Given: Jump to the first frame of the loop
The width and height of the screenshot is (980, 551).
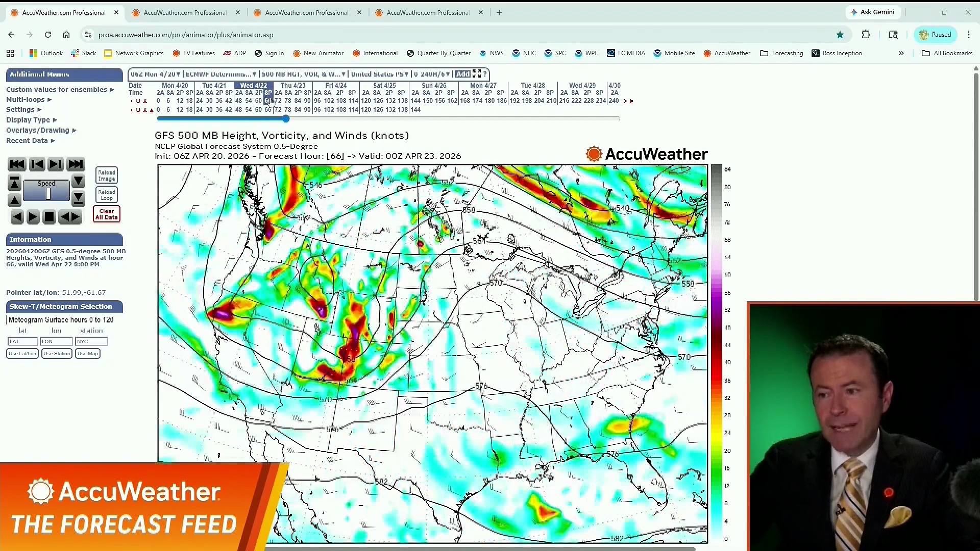Looking at the screenshot, I should point(17,164).
